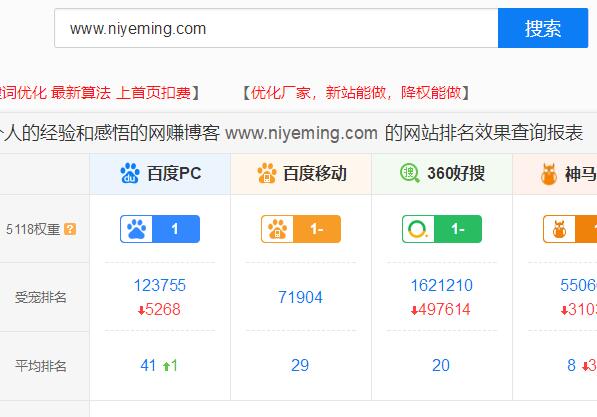Click Baidu PC rank value 123755
597x417 pixels.
(160, 285)
